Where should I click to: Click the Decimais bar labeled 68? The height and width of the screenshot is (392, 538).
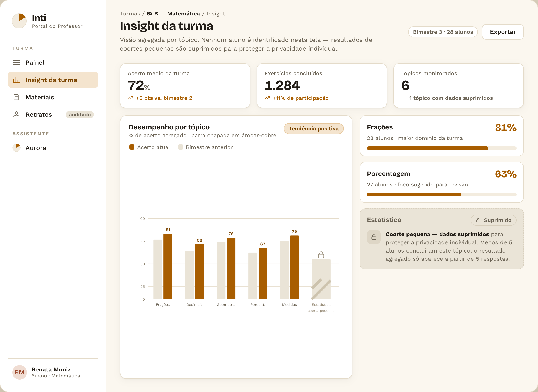click(x=199, y=271)
